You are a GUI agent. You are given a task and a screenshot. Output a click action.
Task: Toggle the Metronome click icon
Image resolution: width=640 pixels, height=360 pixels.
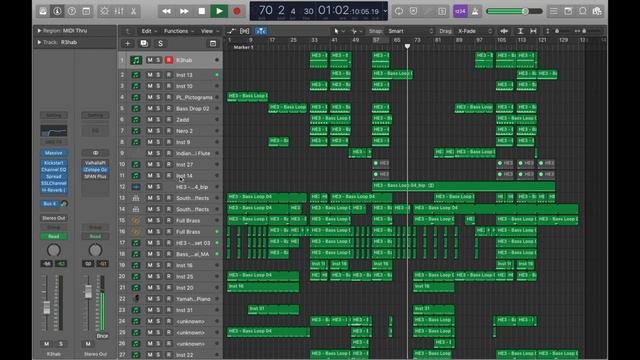click(x=475, y=11)
